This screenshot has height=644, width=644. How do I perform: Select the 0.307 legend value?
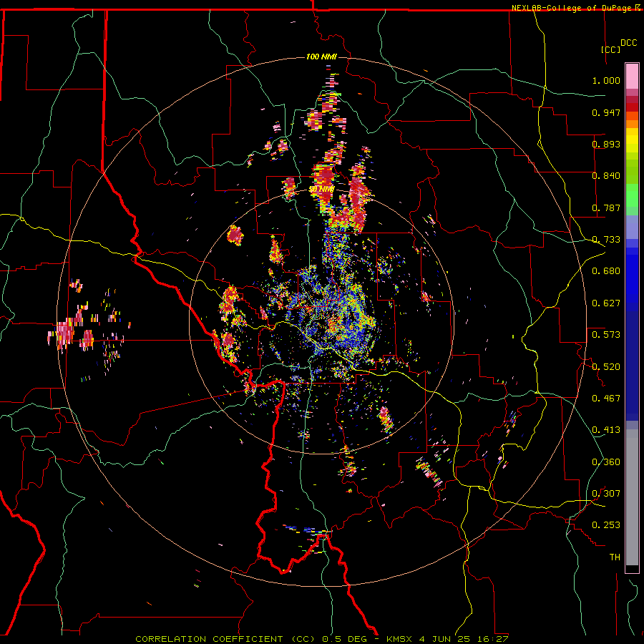[606, 494]
